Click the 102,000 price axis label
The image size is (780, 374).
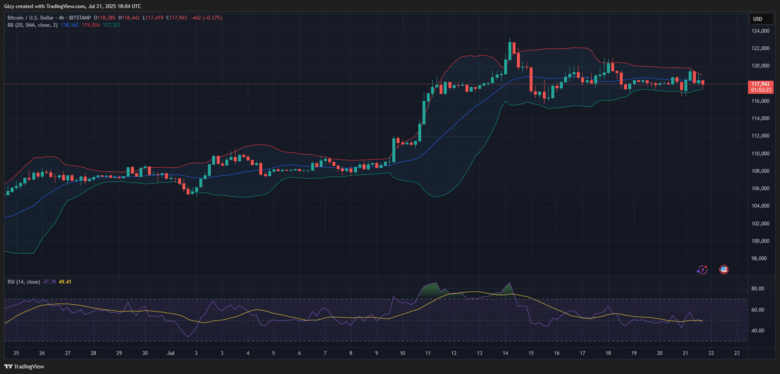(x=761, y=224)
